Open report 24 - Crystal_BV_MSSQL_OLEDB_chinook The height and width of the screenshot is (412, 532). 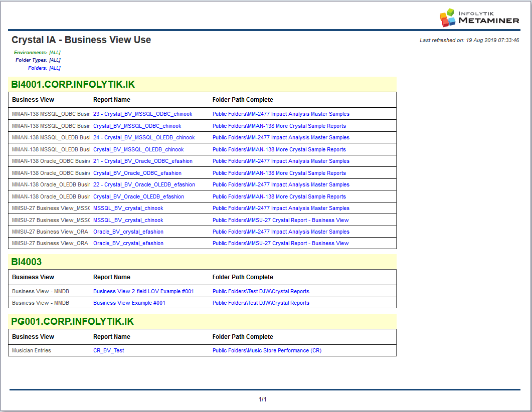[x=144, y=137]
